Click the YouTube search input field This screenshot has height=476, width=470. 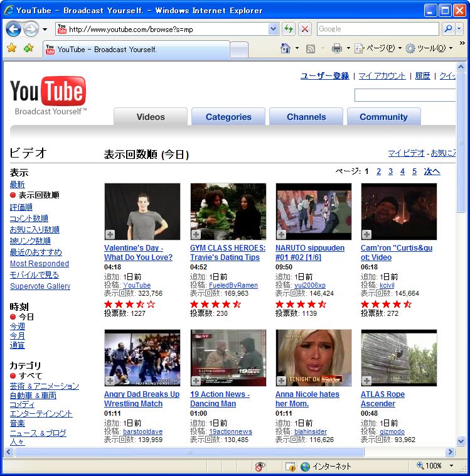(x=405, y=95)
